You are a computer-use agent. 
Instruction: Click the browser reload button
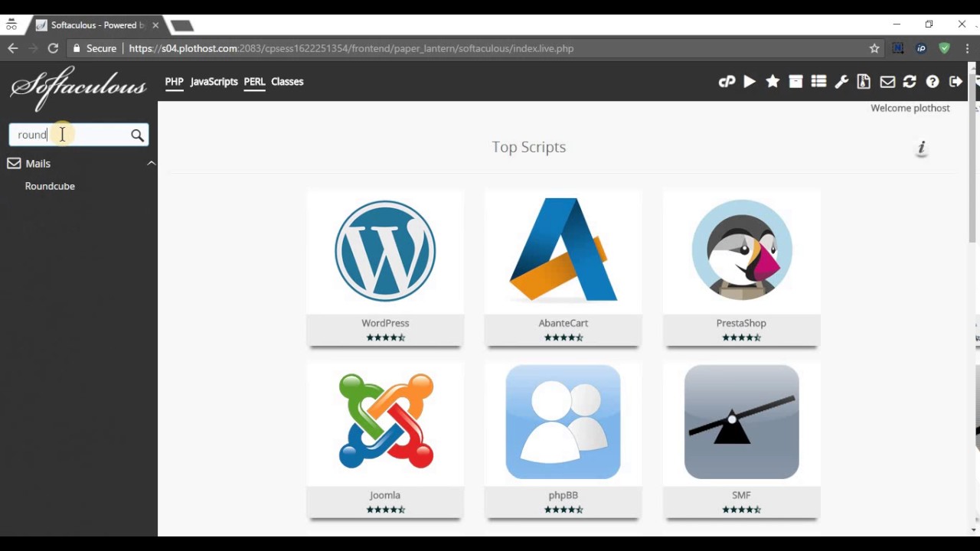click(53, 48)
